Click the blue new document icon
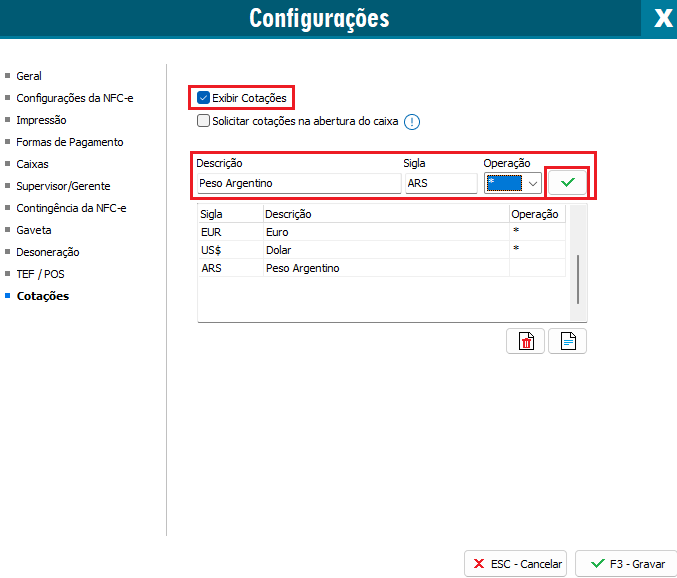 pos(567,341)
